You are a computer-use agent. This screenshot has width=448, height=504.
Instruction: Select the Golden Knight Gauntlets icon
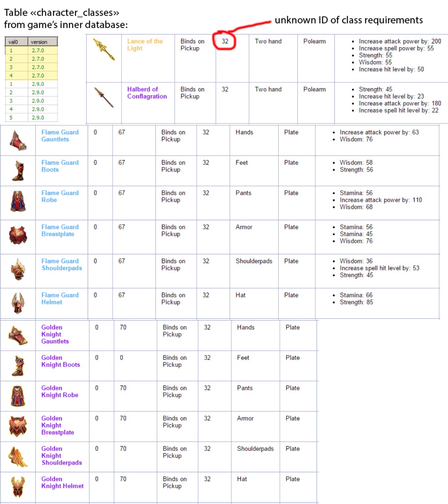tap(18, 335)
